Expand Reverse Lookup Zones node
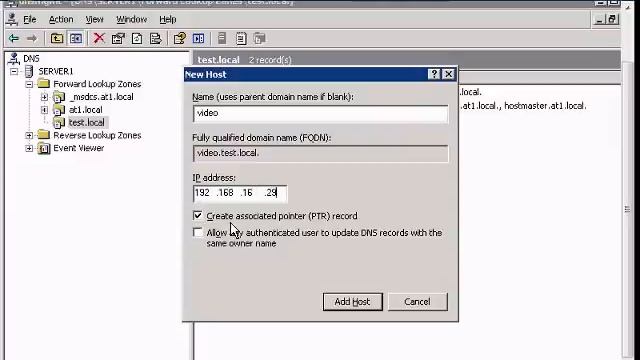Viewport: 640px width, 360px height. click(29, 135)
